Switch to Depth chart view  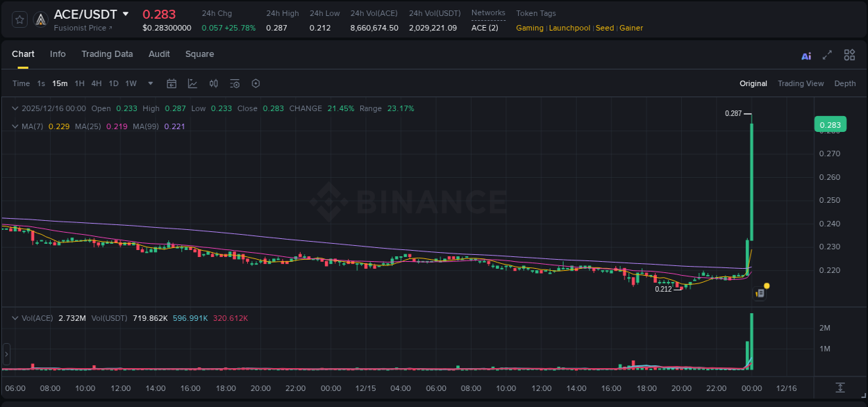pos(845,83)
